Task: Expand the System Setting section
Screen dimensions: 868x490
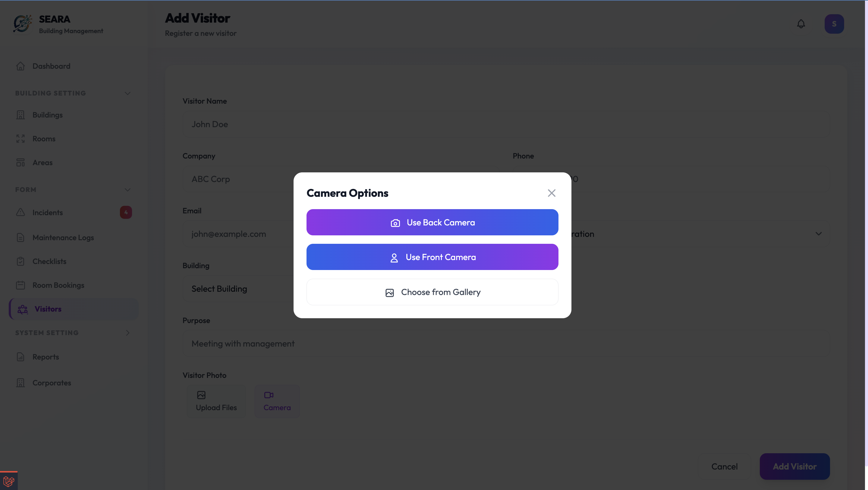Action: (x=127, y=333)
